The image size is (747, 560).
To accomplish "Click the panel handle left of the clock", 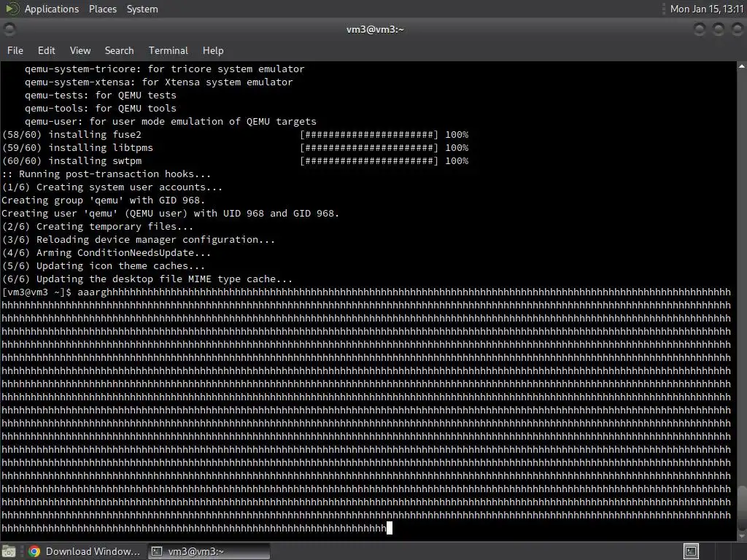I will point(664,9).
